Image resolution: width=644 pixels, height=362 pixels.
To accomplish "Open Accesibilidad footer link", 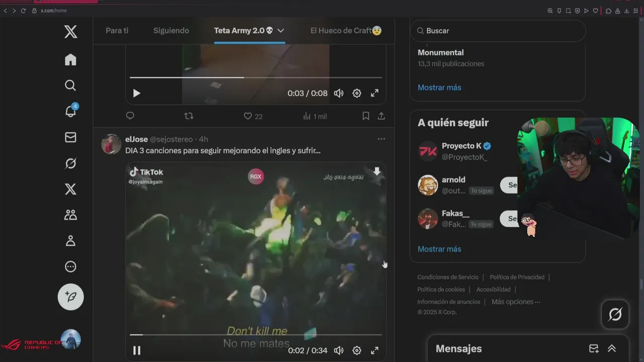I will [494, 290].
